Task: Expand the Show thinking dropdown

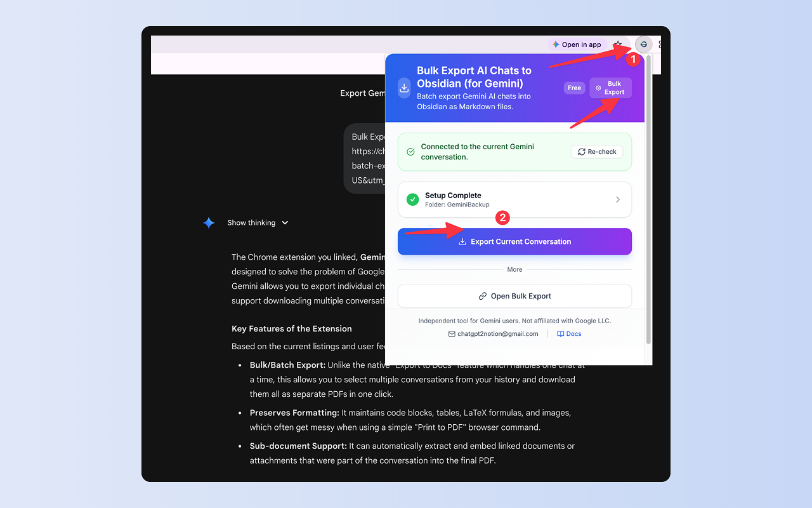Action: (258, 223)
